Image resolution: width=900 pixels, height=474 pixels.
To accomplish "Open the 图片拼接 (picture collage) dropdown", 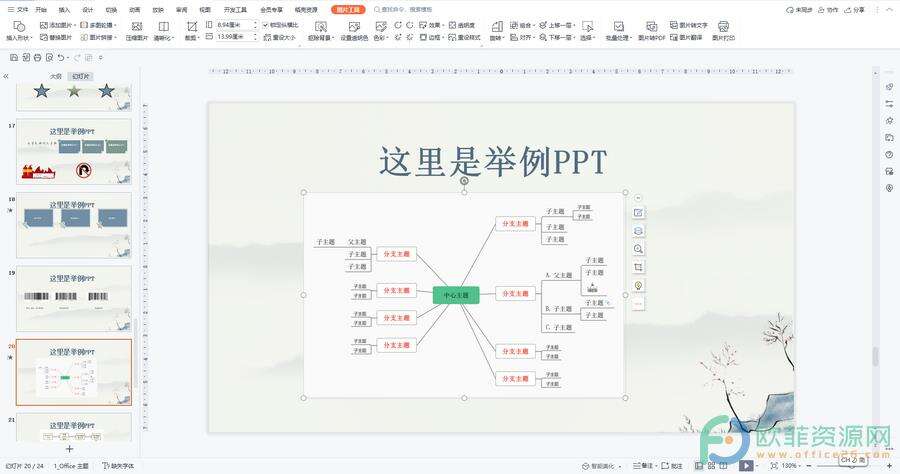I will (x=99, y=38).
